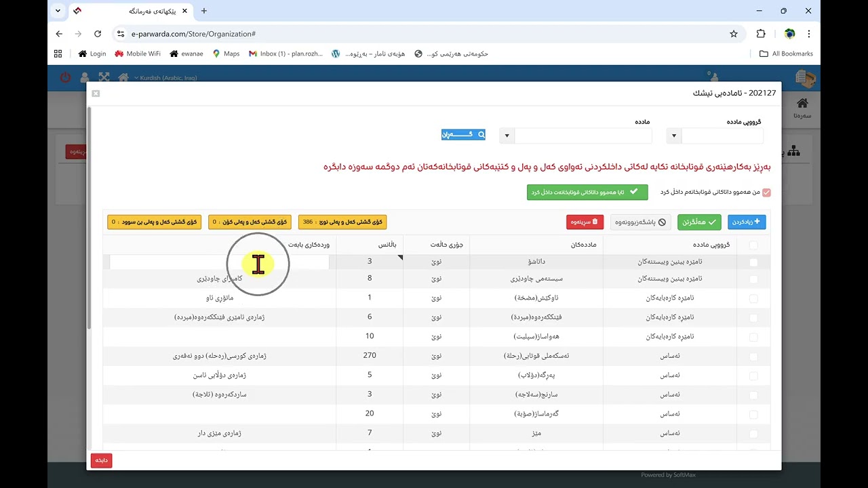Close the dialog with the top-left X icon
This screenshot has width=868, height=488.
tap(96, 94)
